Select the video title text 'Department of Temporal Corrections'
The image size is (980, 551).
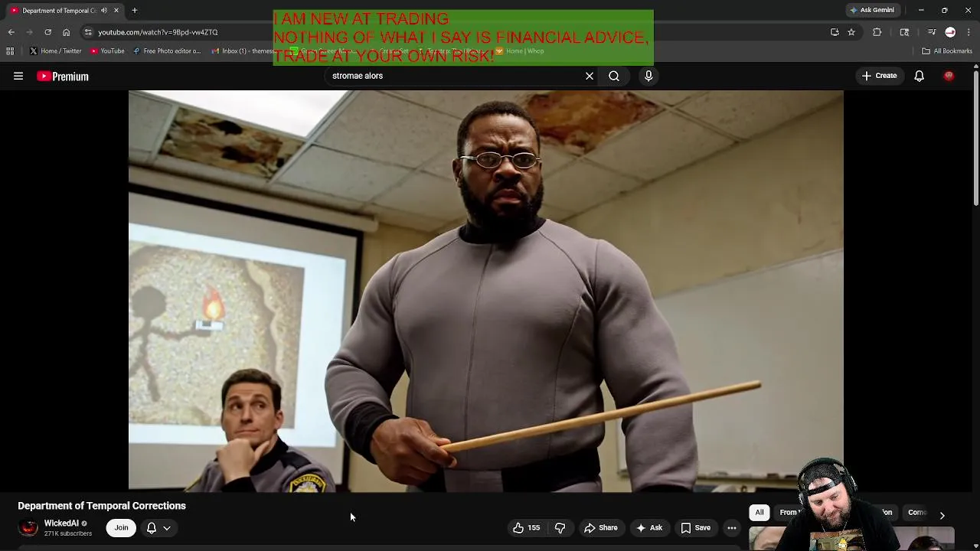click(102, 506)
